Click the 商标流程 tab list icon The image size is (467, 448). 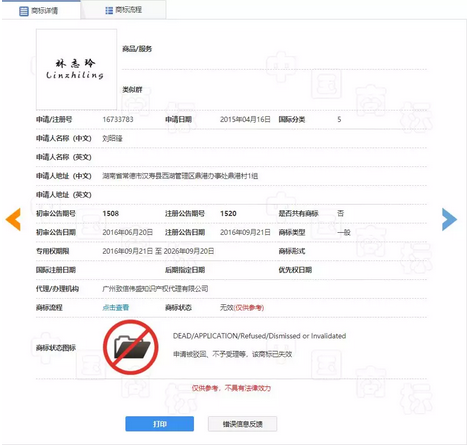click(x=109, y=11)
